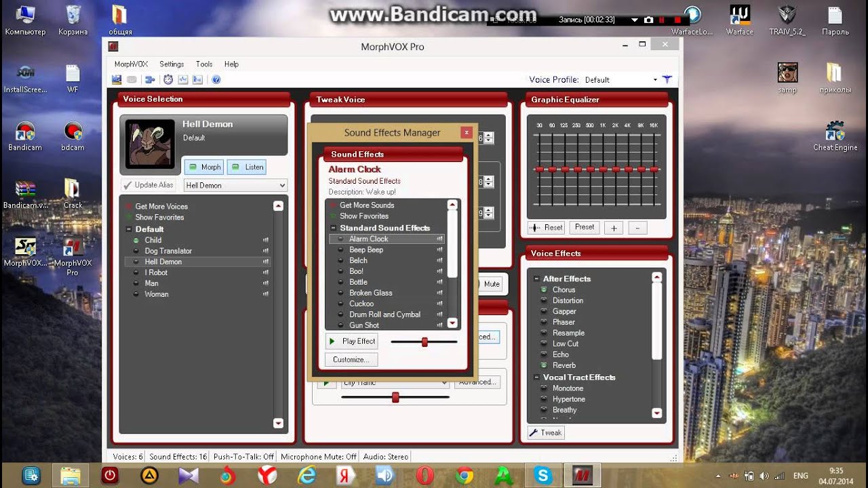
Task: Click the first toolbar icon under MorphVOX menu
Action: point(117,79)
